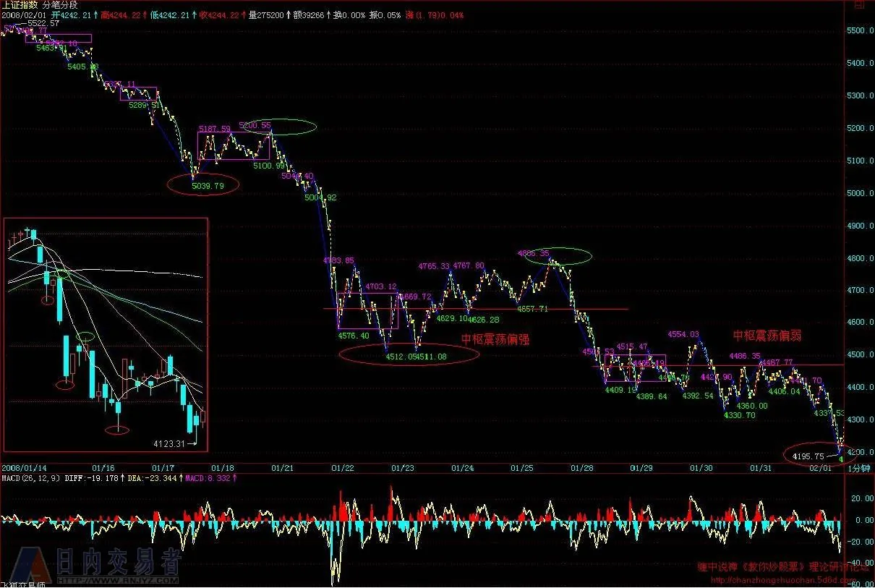875x588 pixels.
Task: Click the turnover amount 额39266
Action: click(307, 14)
